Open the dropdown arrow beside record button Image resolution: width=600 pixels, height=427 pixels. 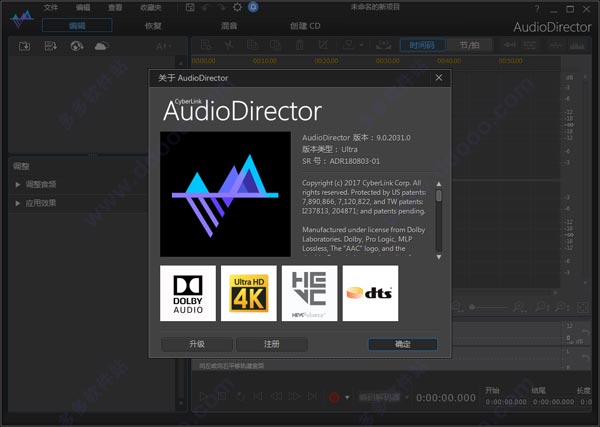(348, 397)
